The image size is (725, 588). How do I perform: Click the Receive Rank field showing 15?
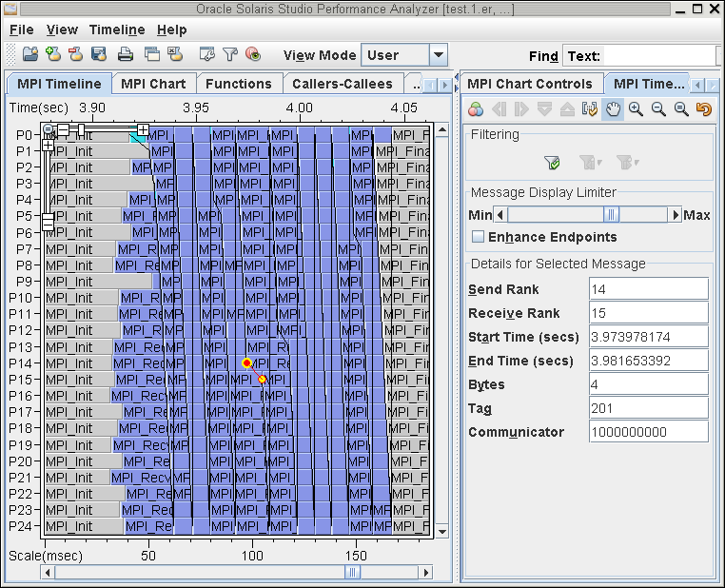point(649,313)
